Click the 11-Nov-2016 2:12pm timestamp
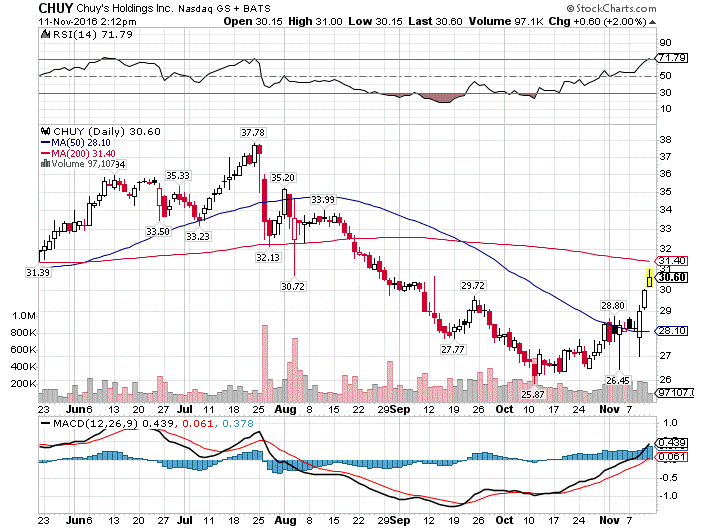This screenshot has height=531, width=702. [88, 21]
